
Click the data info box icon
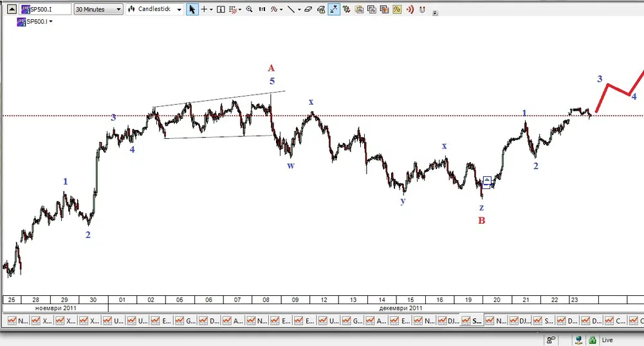coord(221,10)
